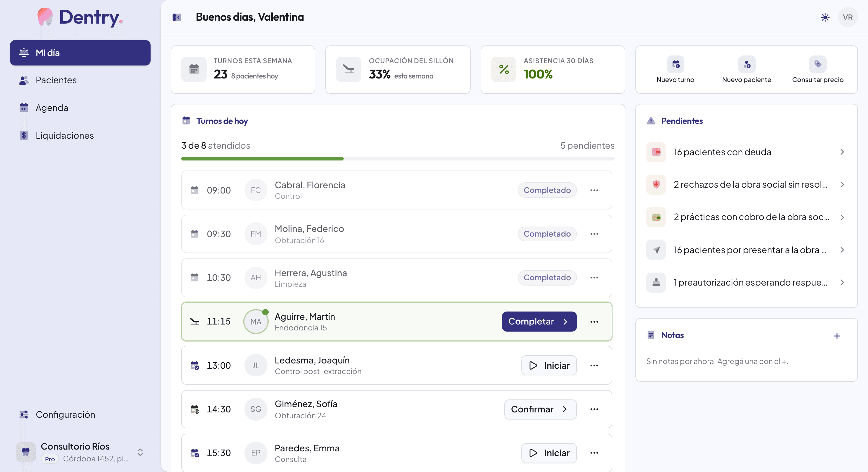Click Confirmar for the 14:30 appointment
The width and height of the screenshot is (868, 472).
click(x=540, y=409)
